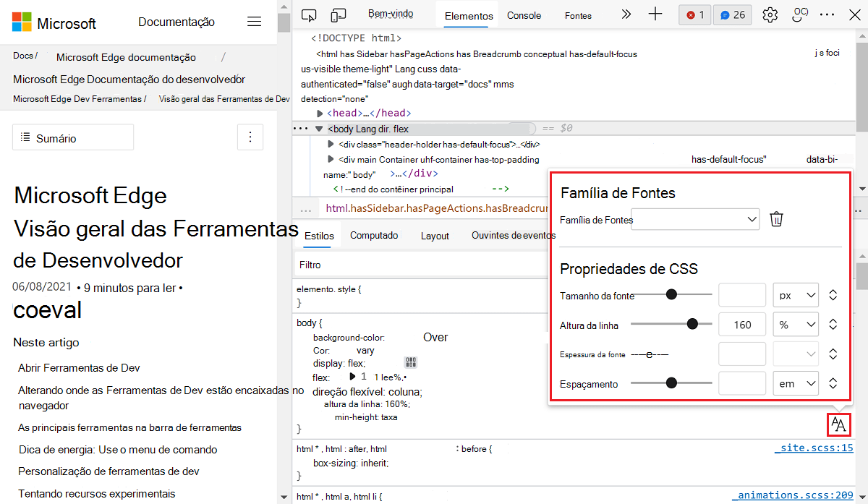Expand the head element in DOM tree

click(318, 112)
